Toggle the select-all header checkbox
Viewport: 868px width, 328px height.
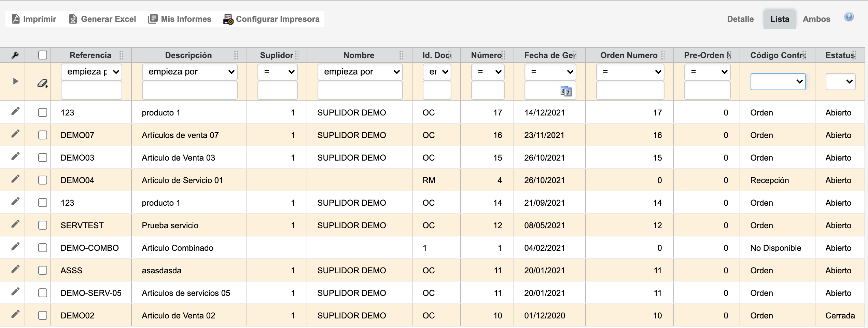(x=43, y=55)
